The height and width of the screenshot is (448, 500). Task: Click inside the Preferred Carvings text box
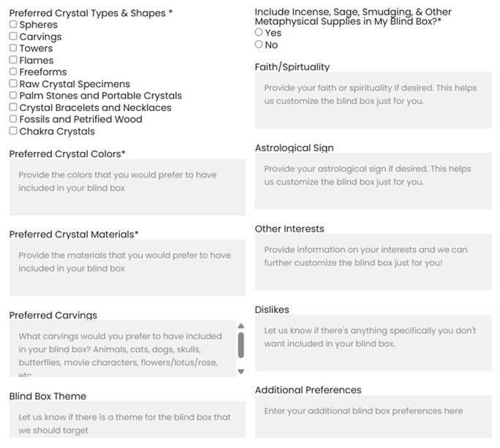(x=121, y=349)
